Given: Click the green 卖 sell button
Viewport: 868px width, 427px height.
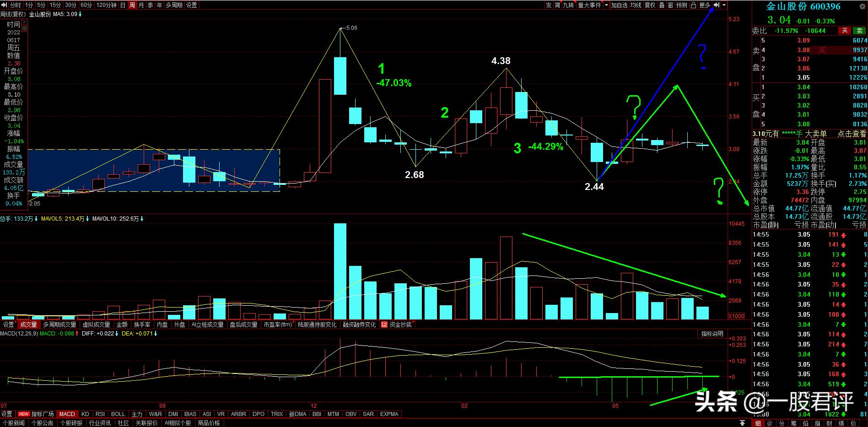Looking at the screenshot, I should pyautogui.click(x=860, y=31).
